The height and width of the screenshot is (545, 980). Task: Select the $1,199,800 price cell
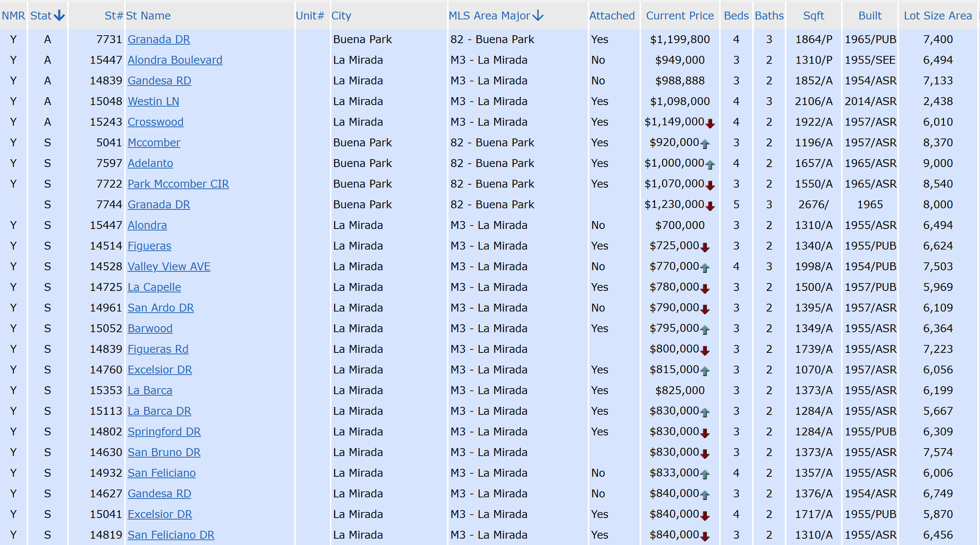click(680, 39)
